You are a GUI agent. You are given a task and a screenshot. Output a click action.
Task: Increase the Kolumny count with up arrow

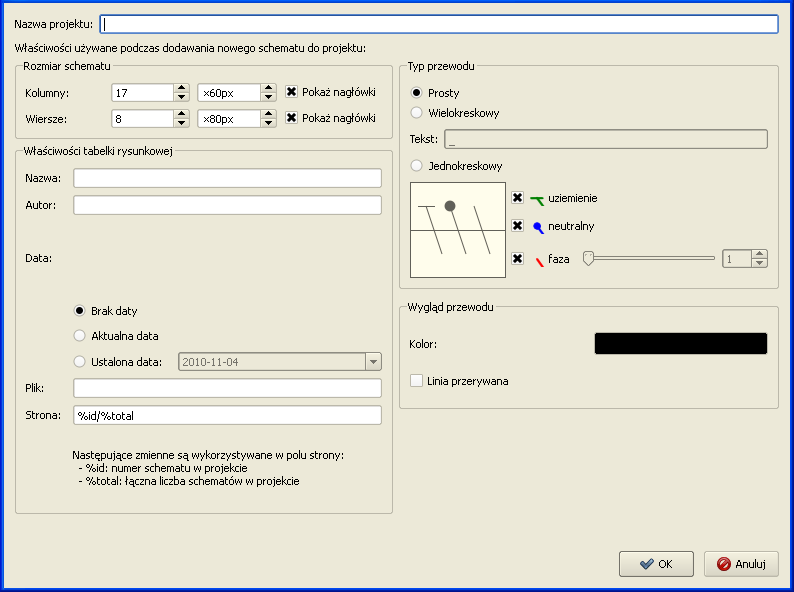(x=181, y=88)
